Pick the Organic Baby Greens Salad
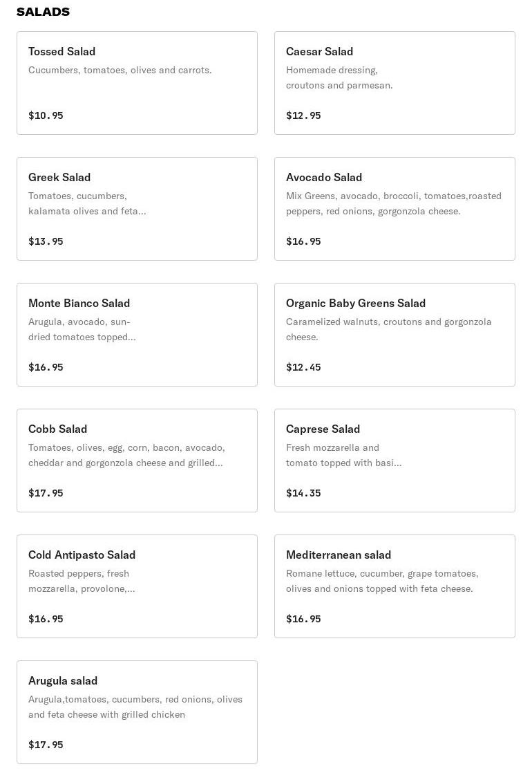Image resolution: width=532 pixels, height=771 pixels. [x=395, y=335]
